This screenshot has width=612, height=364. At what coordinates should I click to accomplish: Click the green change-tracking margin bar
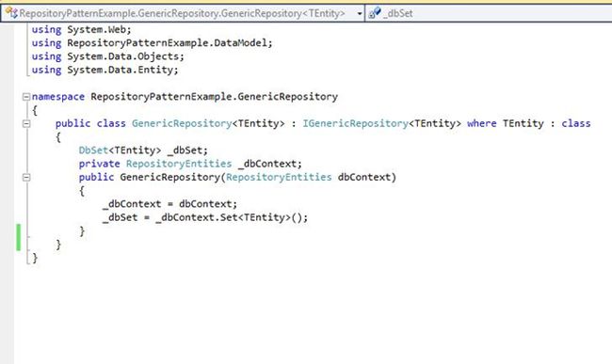[18, 237]
